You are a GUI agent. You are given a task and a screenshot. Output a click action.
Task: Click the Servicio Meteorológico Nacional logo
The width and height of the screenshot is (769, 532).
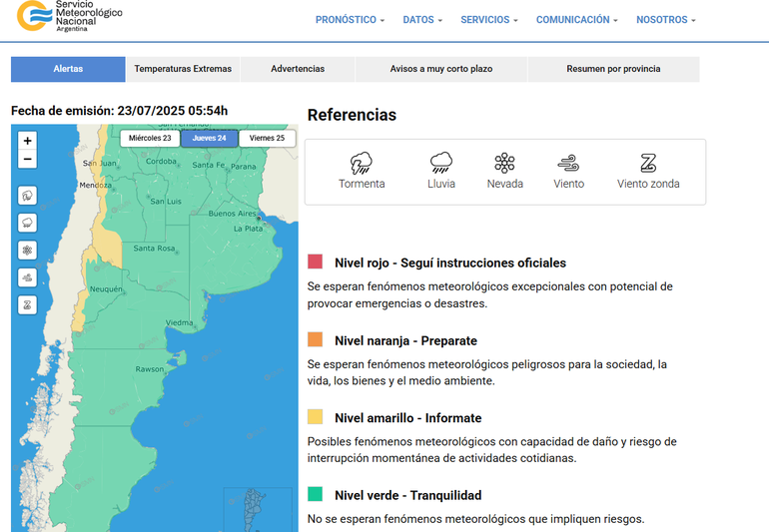[x=70, y=16]
